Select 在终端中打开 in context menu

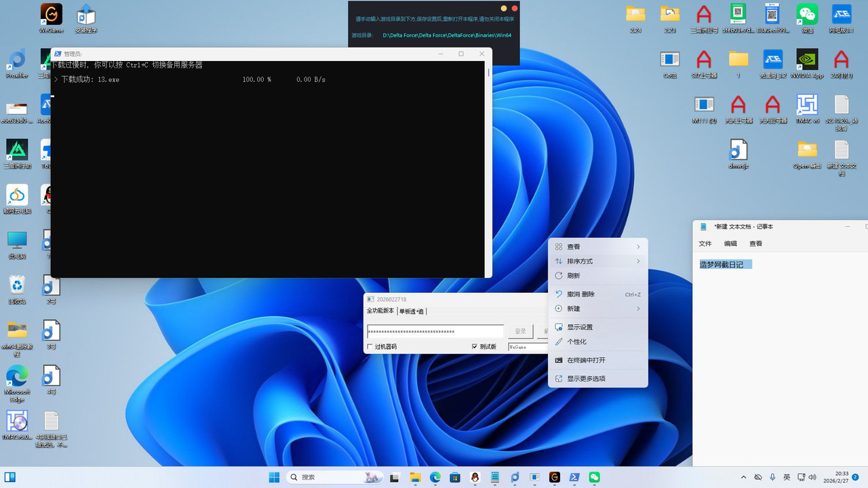[597, 360]
